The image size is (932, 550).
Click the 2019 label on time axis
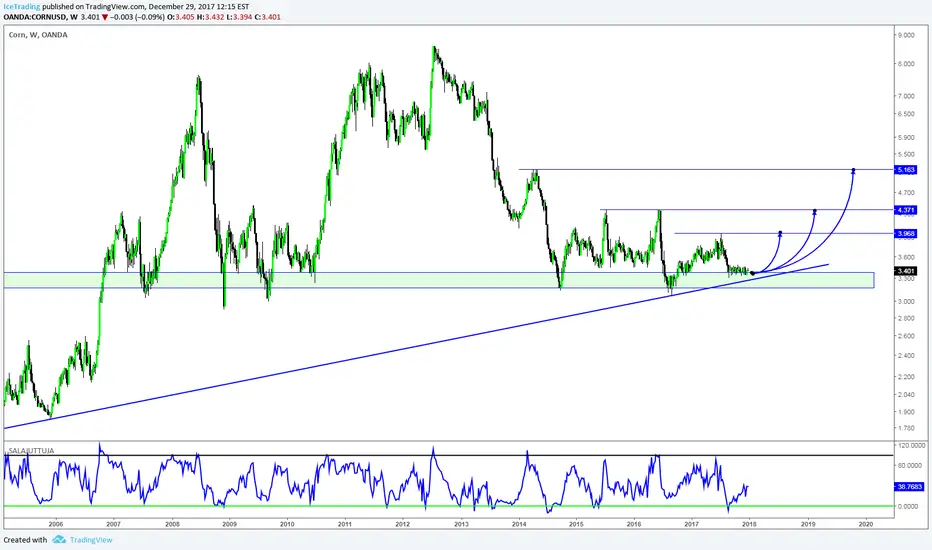808,524
